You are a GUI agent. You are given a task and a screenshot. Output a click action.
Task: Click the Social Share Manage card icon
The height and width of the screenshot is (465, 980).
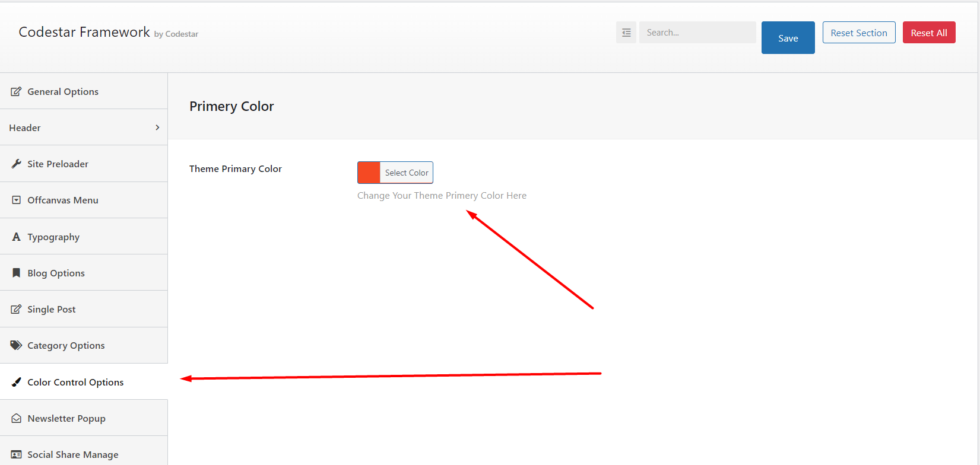coord(16,454)
